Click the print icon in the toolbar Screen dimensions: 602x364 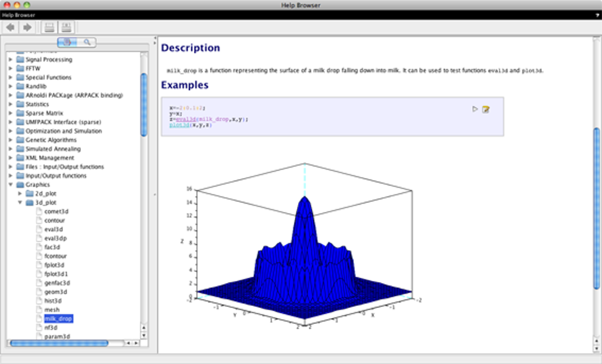tap(49, 27)
